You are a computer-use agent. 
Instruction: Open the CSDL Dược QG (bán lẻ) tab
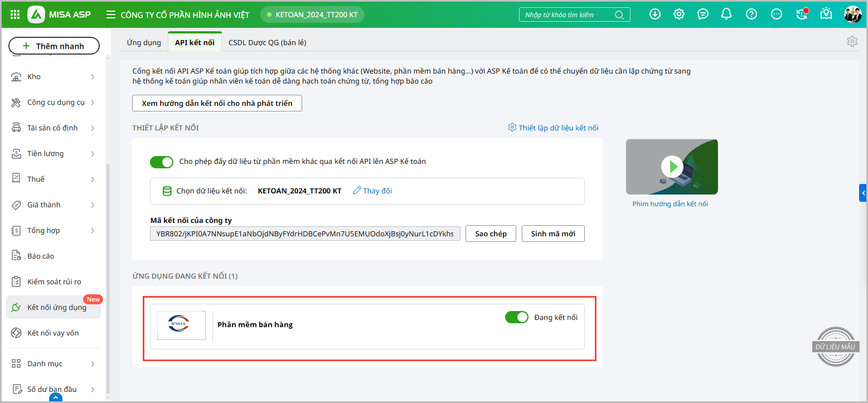tap(267, 42)
